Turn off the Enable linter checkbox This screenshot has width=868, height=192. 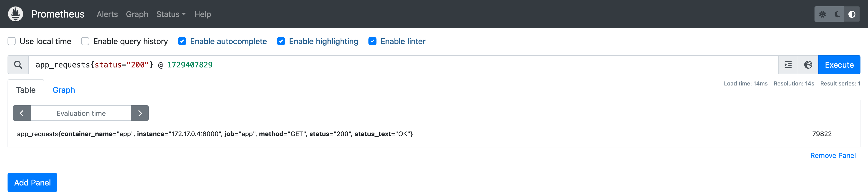coord(372,41)
